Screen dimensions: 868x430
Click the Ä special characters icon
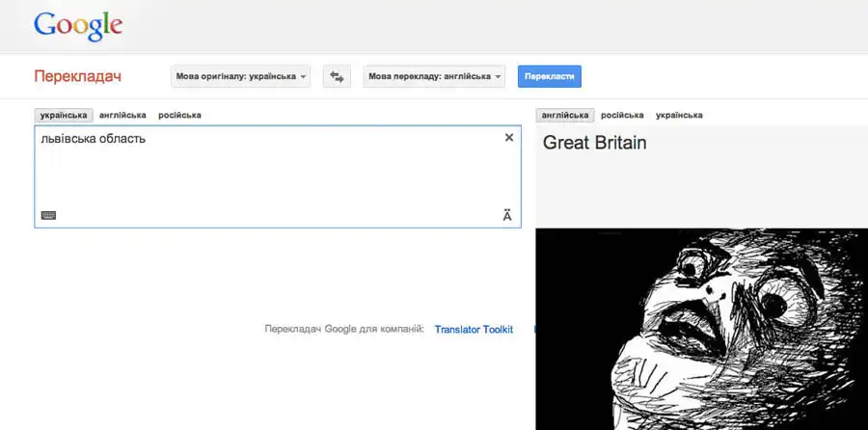[x=507, y=215]
